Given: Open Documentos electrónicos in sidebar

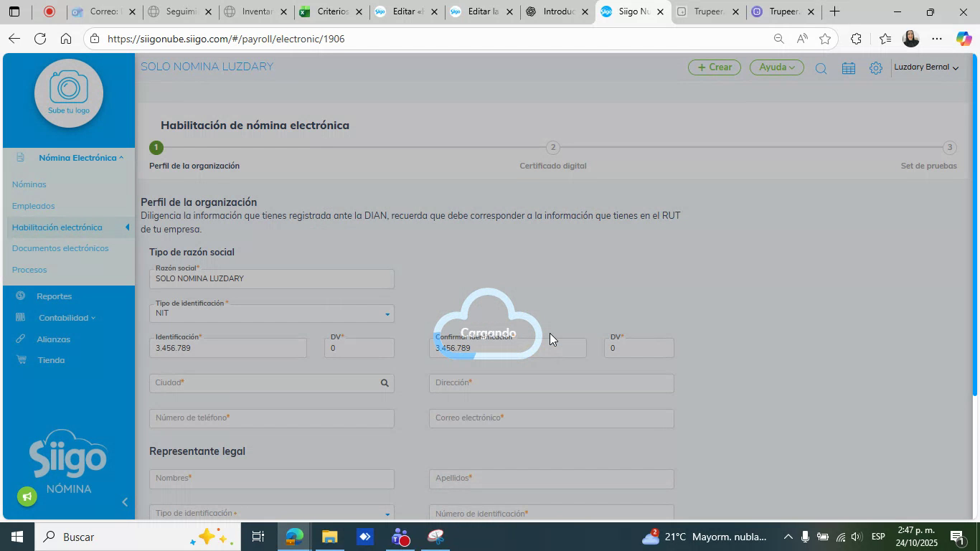Looking at the screenshot, I should (60, 248).
